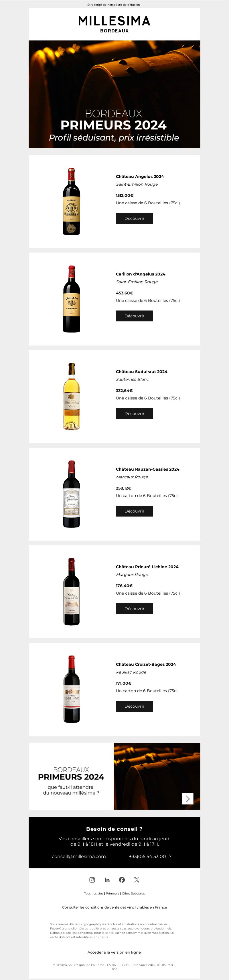Image resolution: width=229 pixels, height=980 pixels.
Task: Open the conditions de vente link
Action: [x=114, y=907]
